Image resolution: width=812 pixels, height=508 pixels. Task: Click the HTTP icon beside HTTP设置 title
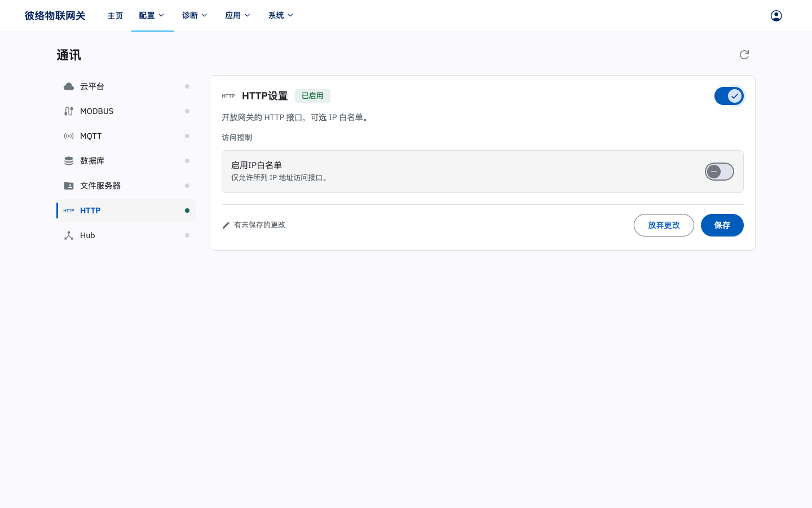228,96
